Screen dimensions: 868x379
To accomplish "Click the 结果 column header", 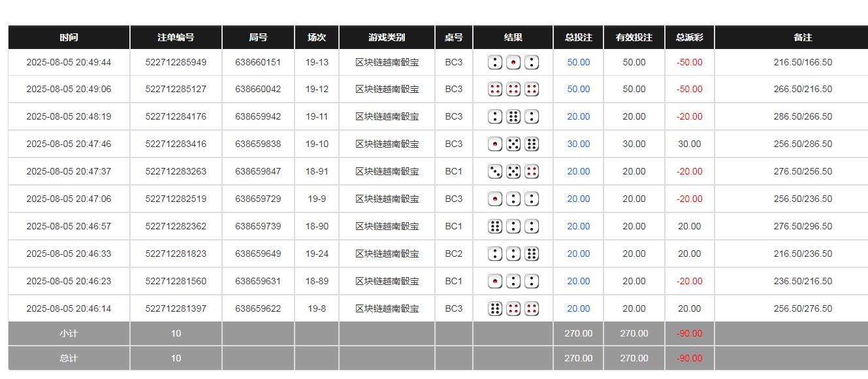I will 513,37.
